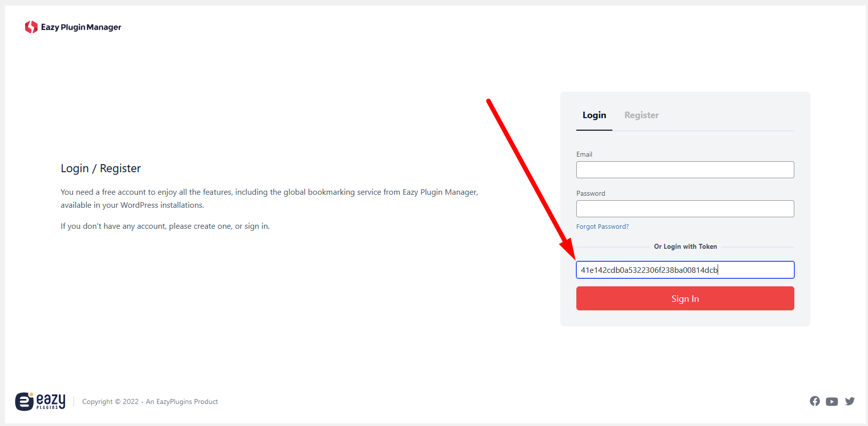Click the Login / Register heading

pyautogui.click(x=101, y=169)
